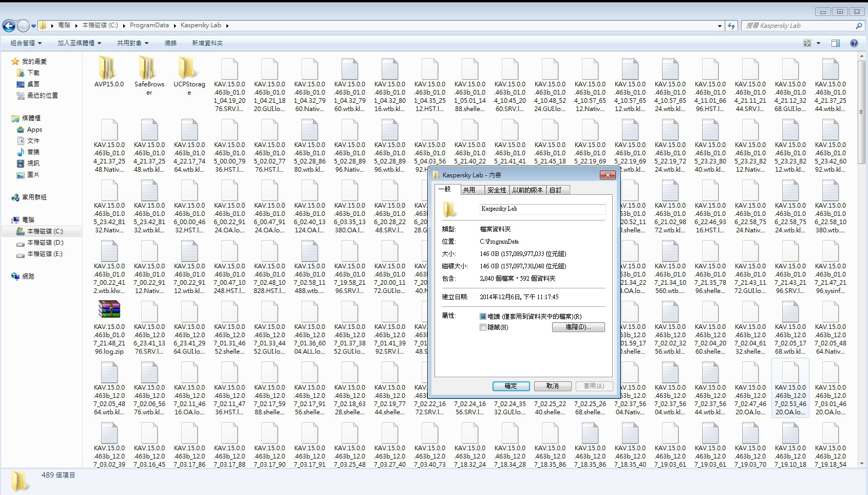Click the magnifier icon in the search box

[x=858, y=26]
